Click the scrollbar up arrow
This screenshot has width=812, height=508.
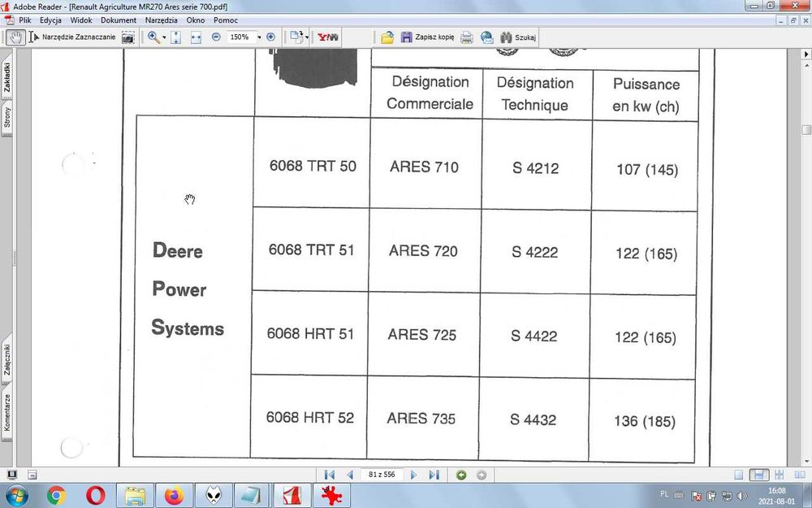[x=806, y=65]
